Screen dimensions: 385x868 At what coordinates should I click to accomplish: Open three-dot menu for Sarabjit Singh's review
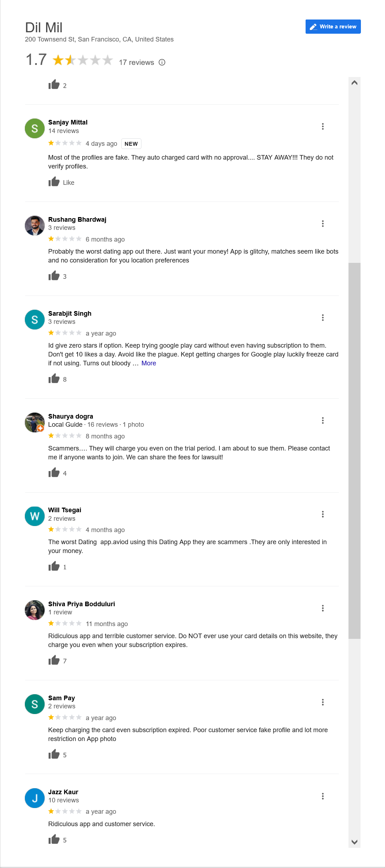coord(323,317)
